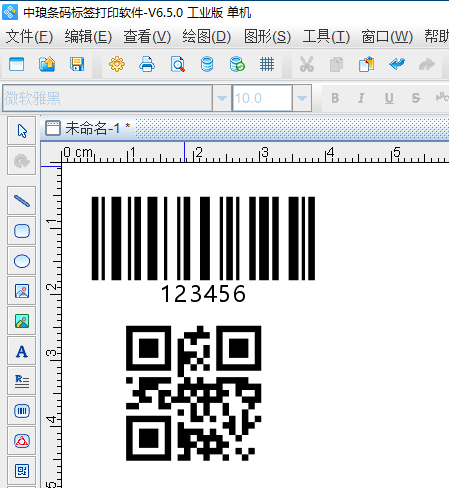
Task: Click the grayed rotate tool below pointer
Action: pos(22,161)
